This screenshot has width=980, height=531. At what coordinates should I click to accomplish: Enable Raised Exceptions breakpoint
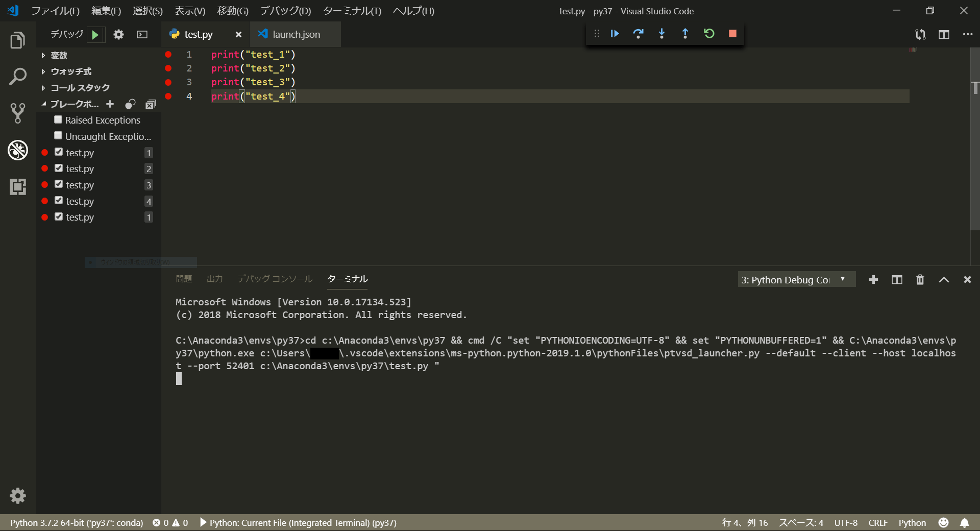click(x=58, y=119)
